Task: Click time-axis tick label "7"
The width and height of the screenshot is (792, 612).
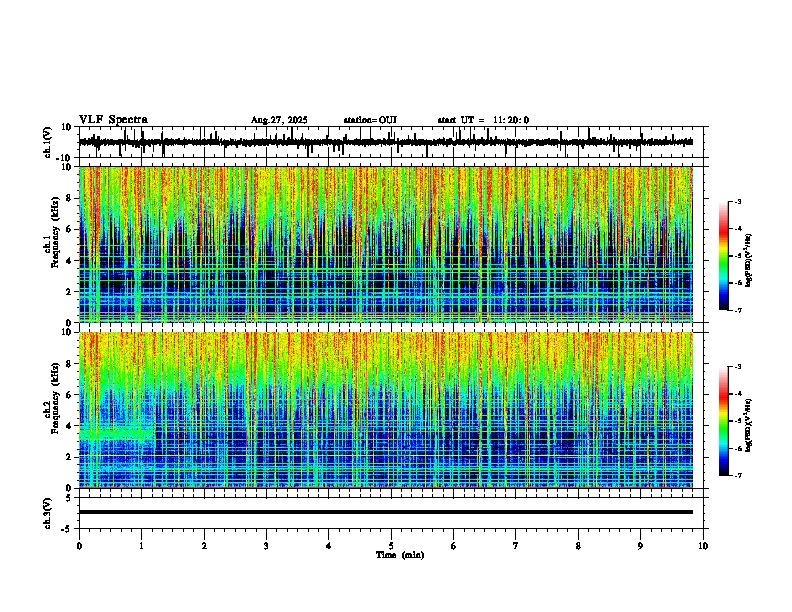Action: [x=516, y=546]
